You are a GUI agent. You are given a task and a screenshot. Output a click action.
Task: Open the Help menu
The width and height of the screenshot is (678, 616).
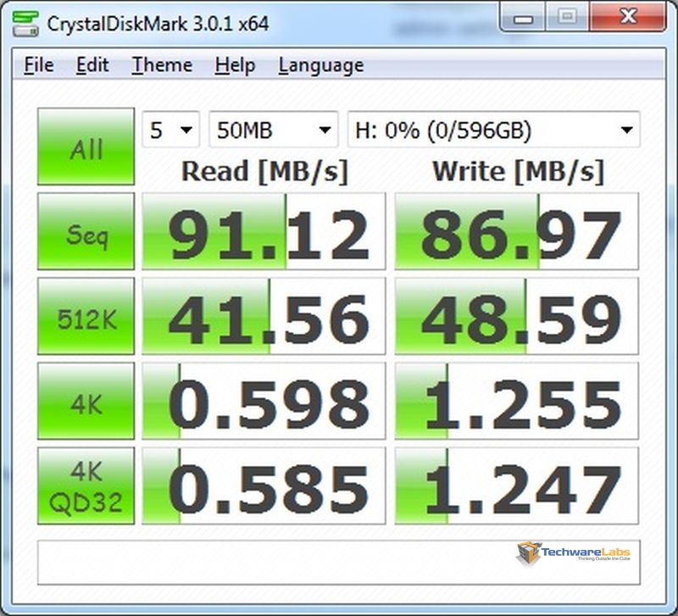point(236,66)
